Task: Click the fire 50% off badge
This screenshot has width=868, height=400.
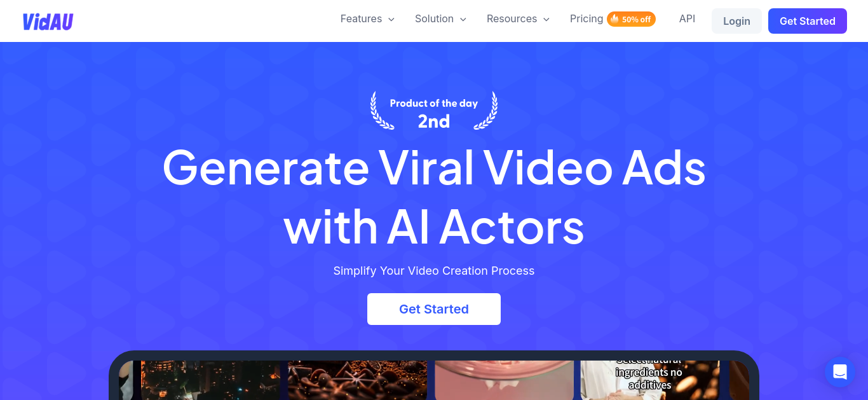Action: 631,19
